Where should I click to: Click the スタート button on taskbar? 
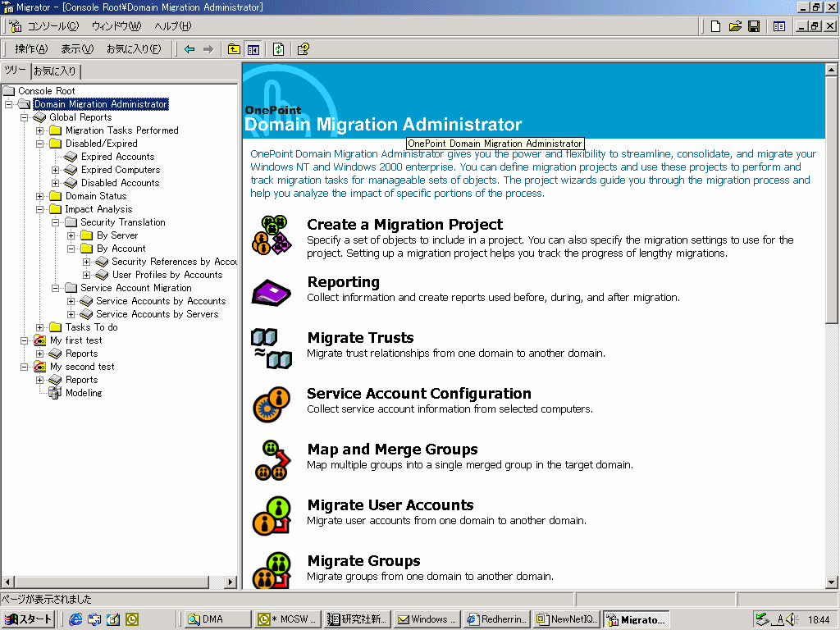point(28,619)
